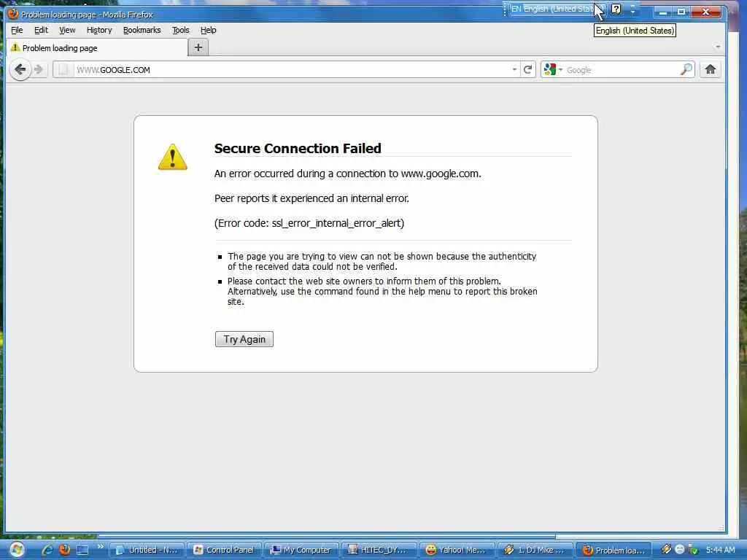Select the Problem loading page tab
This screenshot has height=560, width=747.
(x=96, y=47)
